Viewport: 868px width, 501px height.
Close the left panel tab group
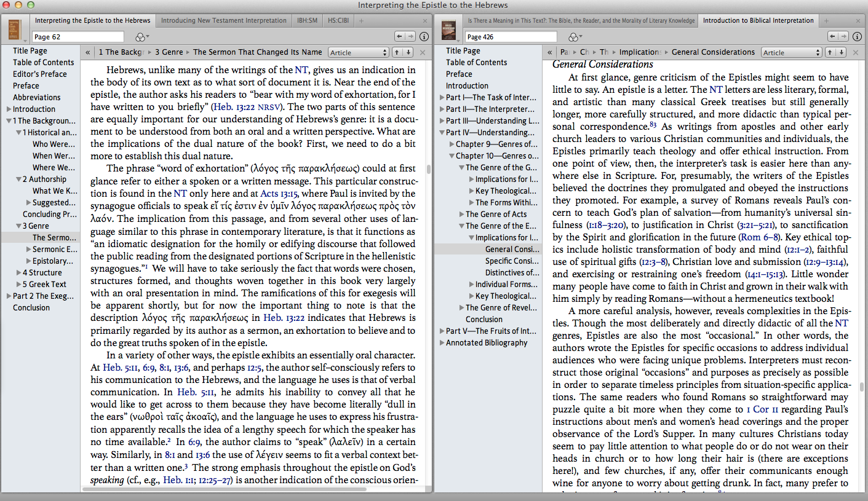coord(425,21)
